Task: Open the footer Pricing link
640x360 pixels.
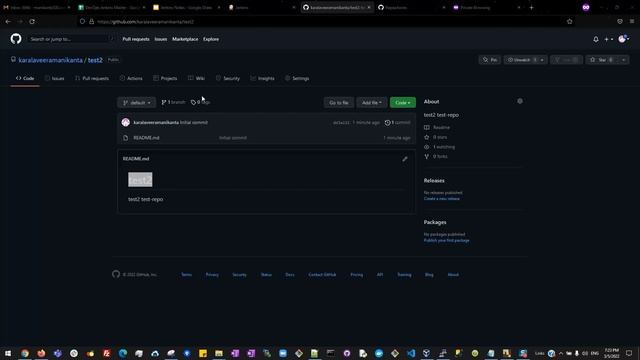Action: point(356,275)
